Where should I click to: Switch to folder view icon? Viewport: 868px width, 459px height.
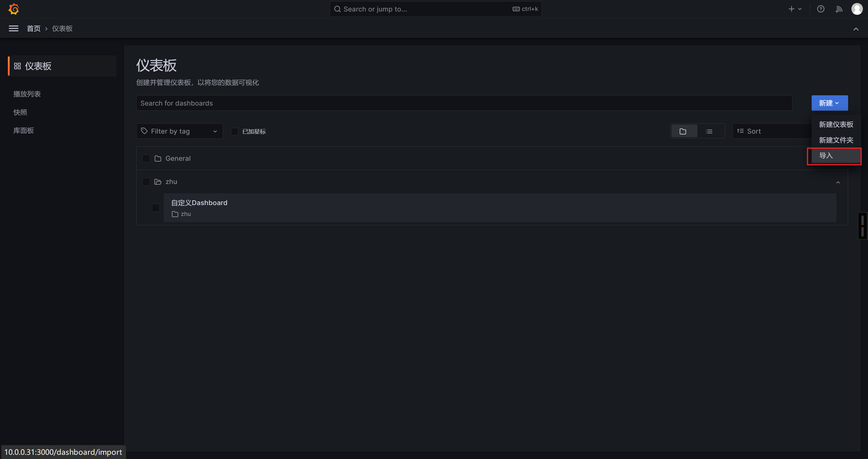coord(683,131)
